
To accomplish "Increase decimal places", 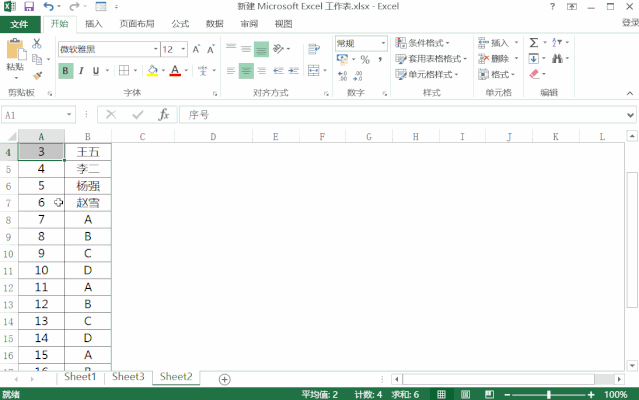I will 342,76.
